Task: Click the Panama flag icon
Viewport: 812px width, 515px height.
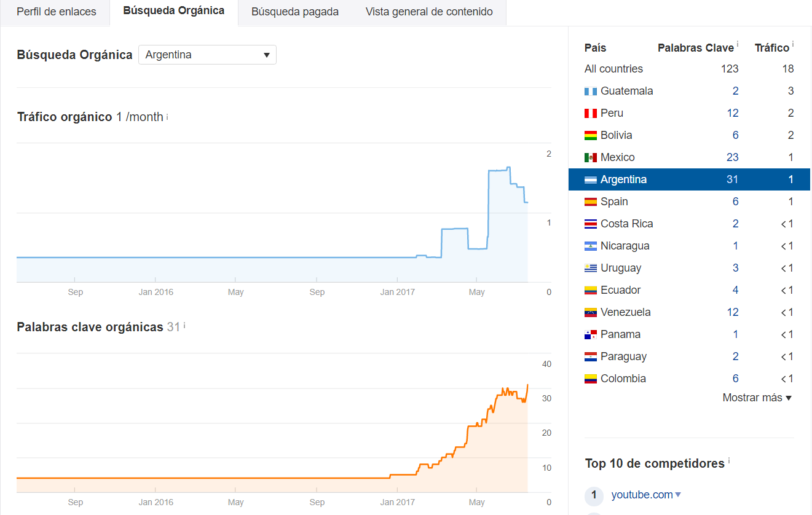Action: (591, 335)
